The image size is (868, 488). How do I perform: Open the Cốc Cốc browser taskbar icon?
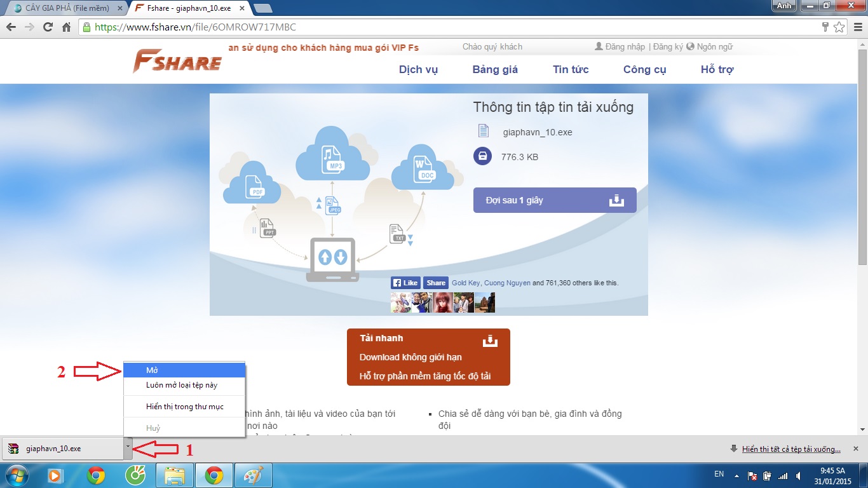[x=135, y=475]
